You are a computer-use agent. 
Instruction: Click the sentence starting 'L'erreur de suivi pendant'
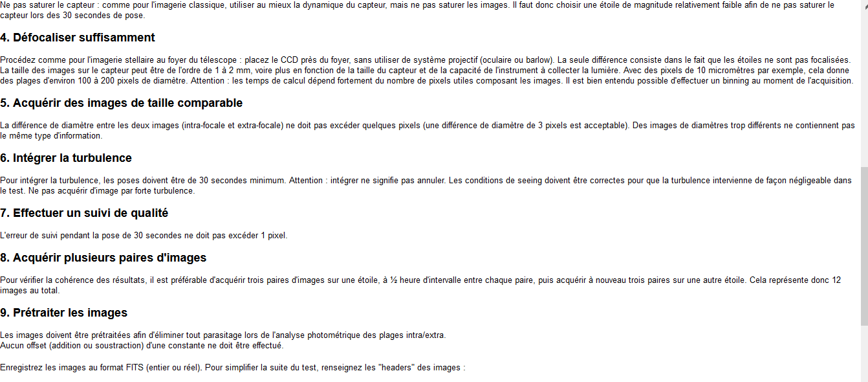(x=144, y=236)
